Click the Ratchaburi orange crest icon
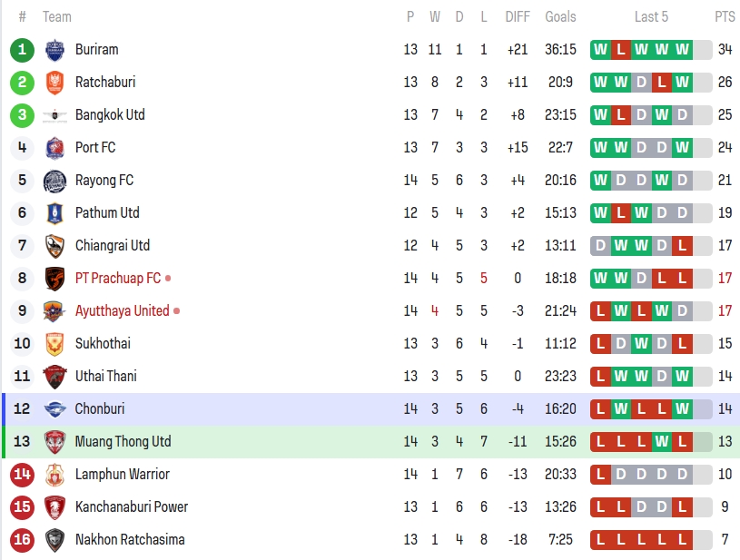Screen dimensions: 740x560 point(54,82)
